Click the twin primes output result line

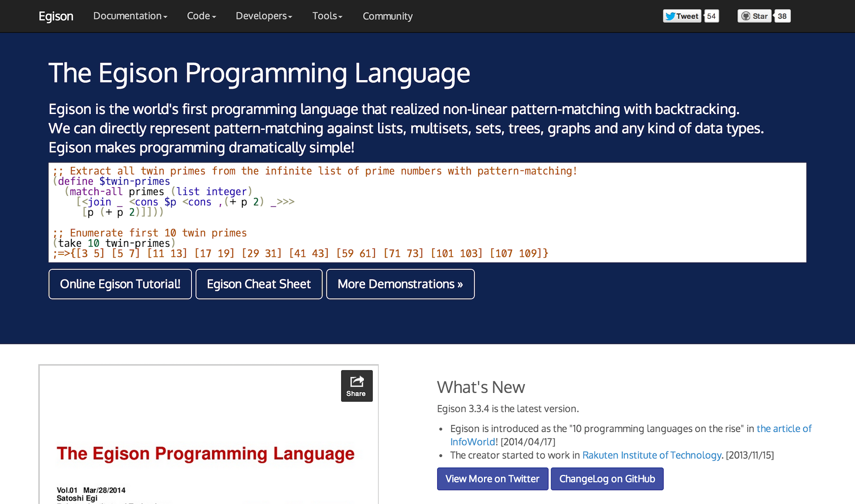pos(301,254)
